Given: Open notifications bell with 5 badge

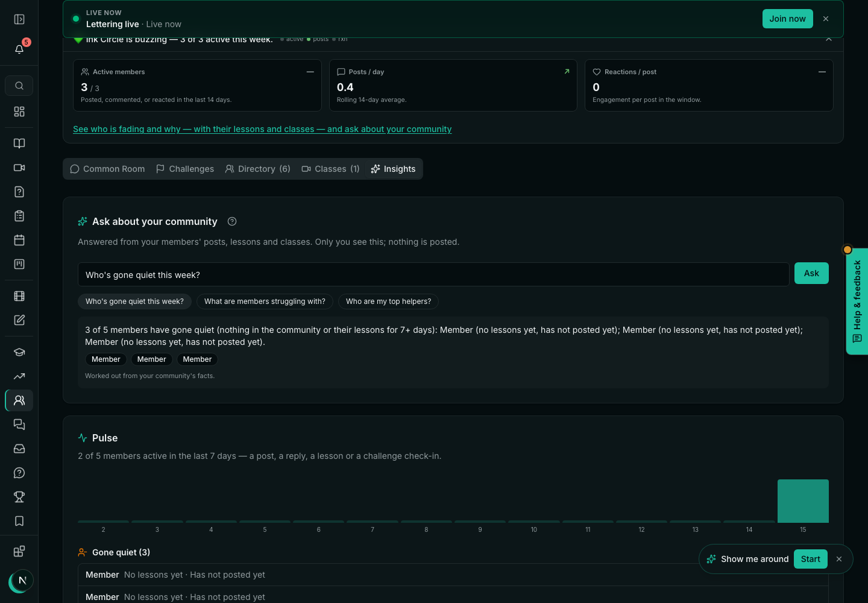Looking at the screenshot, I should [19, 49].
